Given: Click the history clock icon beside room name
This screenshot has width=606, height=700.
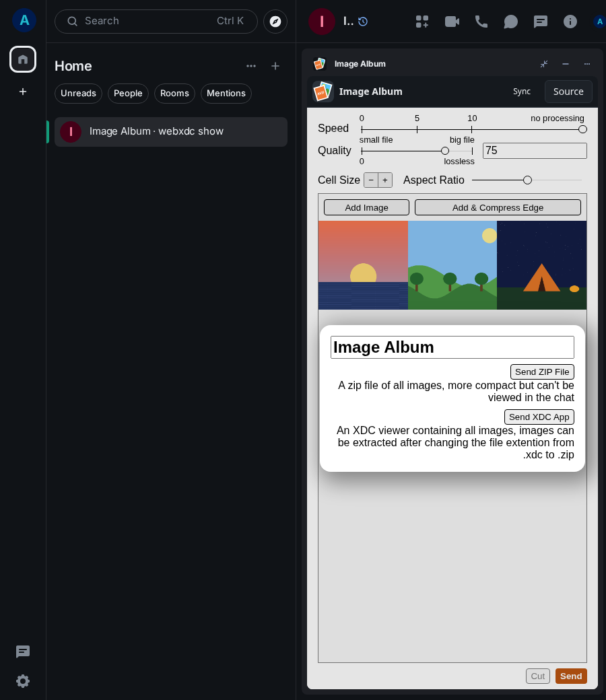Looking at the screenshot, I should (x=363, y=22).
